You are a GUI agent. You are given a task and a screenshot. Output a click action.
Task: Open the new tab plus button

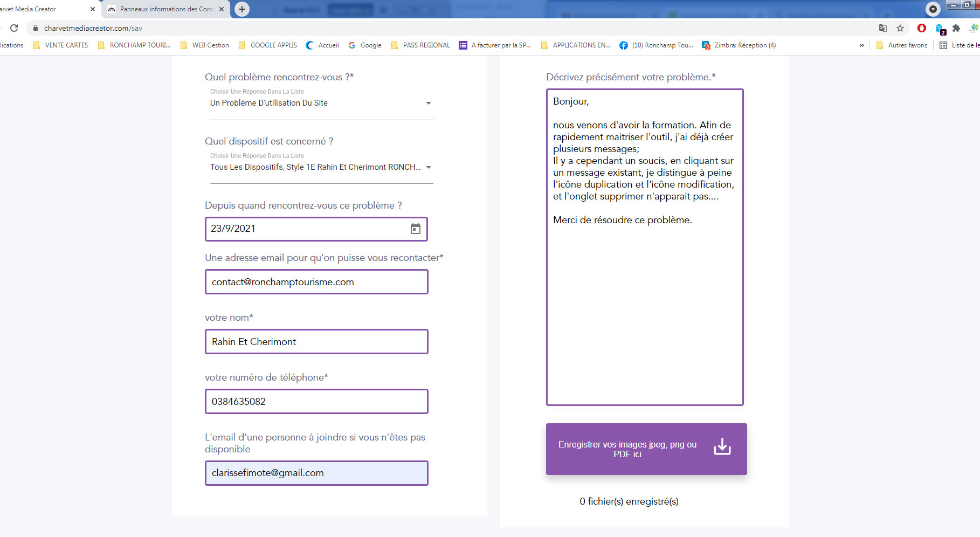242,9
